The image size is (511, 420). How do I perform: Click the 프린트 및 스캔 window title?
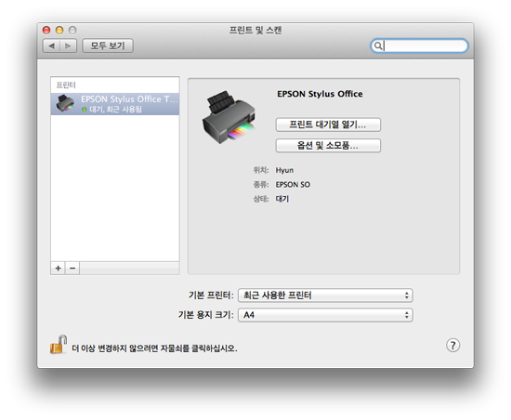tap(255, 31)
